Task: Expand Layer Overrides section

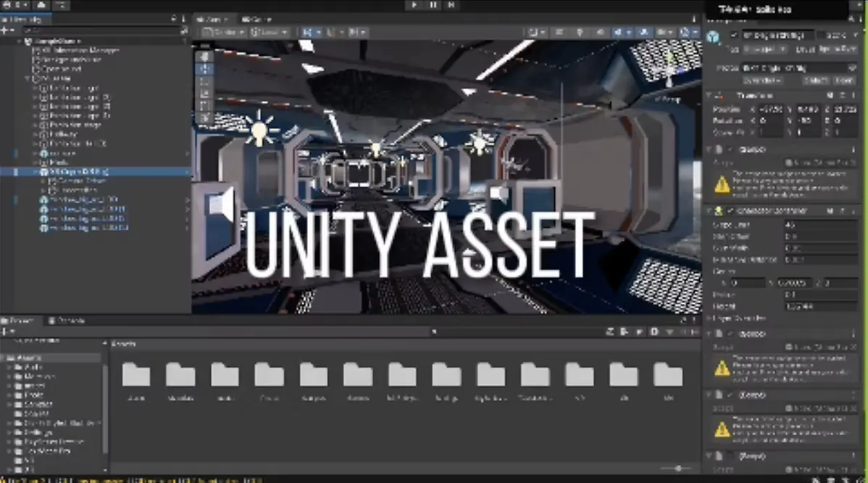Action: click(x=709, y=318)
